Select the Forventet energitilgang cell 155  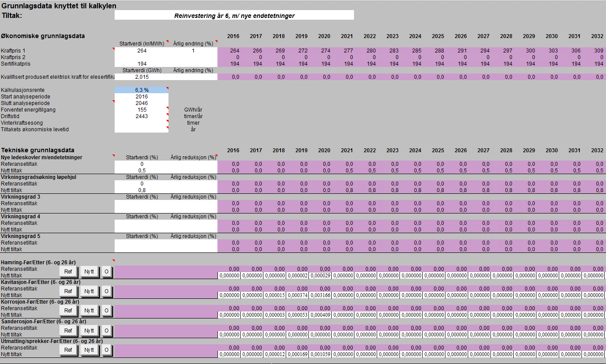tap(141, 110)
